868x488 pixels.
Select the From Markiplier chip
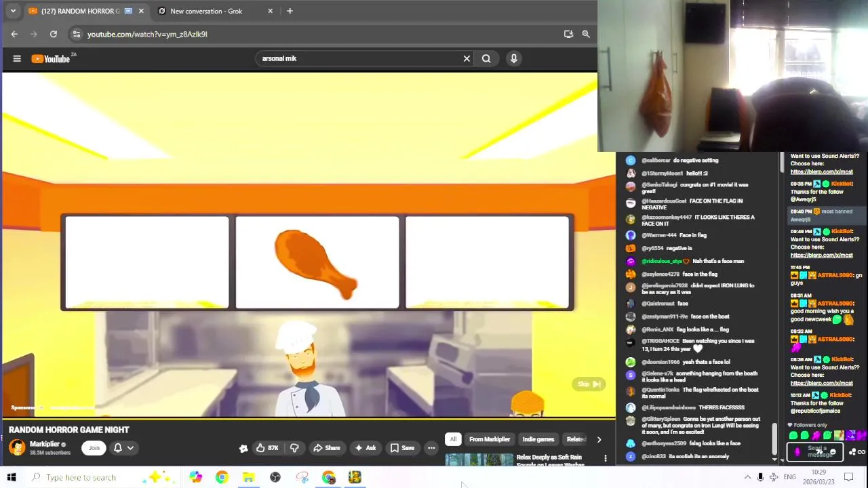(x=490, y=439)
